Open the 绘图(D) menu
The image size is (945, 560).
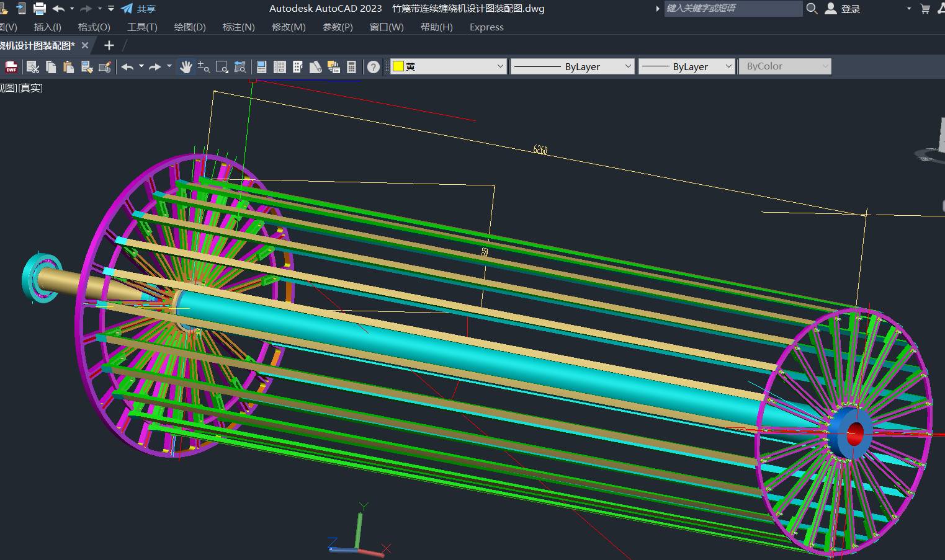tap(189, 27)
